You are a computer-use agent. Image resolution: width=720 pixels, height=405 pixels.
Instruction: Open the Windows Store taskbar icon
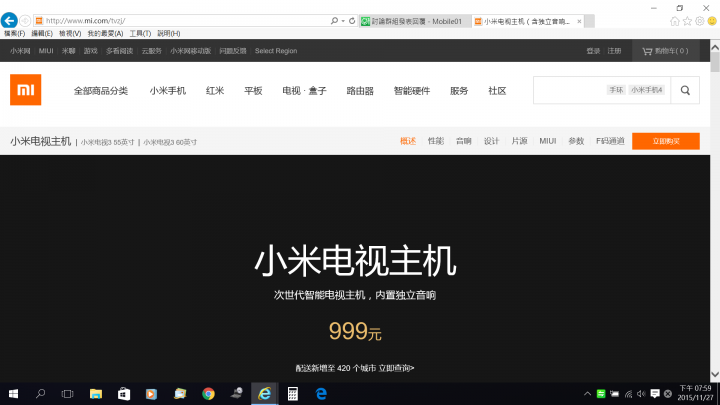click(x=124, y=394)
